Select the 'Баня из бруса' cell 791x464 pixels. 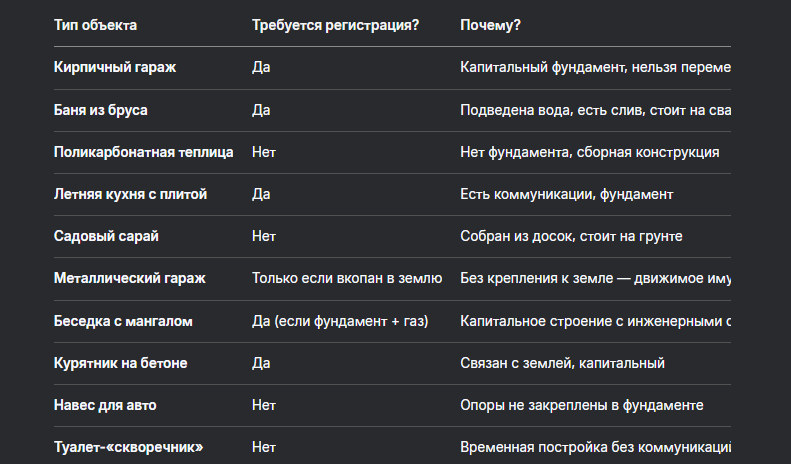click(x=100, y=110)
